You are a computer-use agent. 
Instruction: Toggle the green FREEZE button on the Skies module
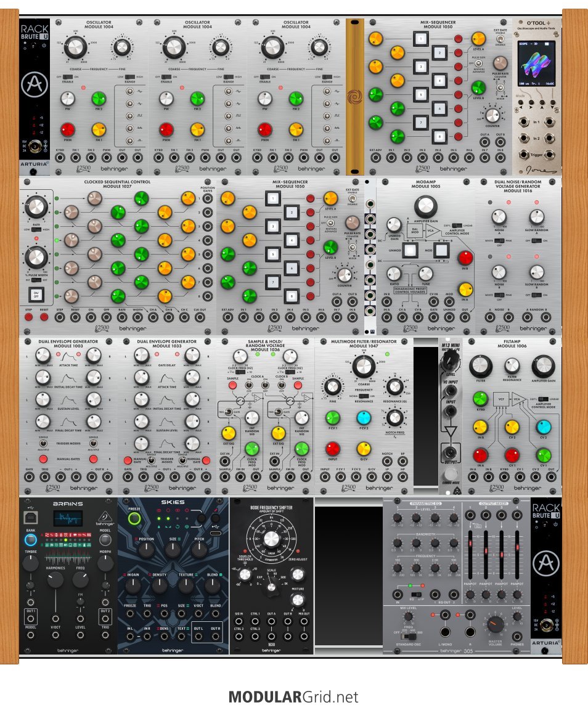pyautogui.click(x=134, y=519)
